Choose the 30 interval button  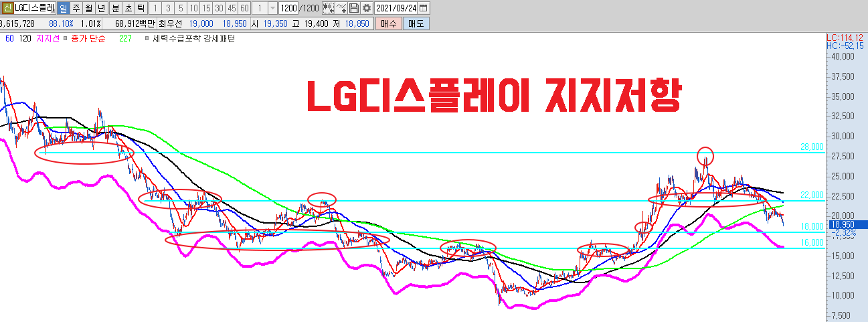(x=218, y=9)
